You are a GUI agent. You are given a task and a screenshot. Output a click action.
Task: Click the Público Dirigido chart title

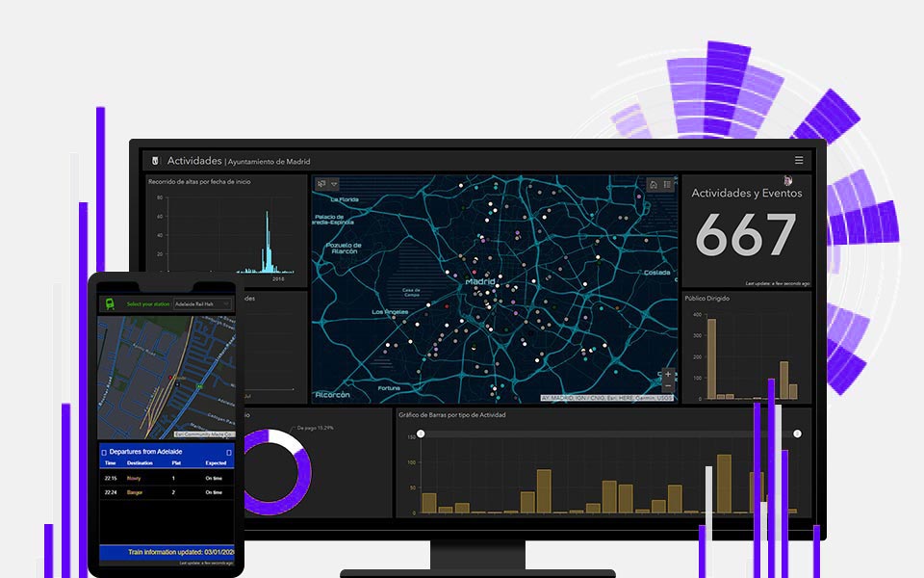click(x=707, y=299)
